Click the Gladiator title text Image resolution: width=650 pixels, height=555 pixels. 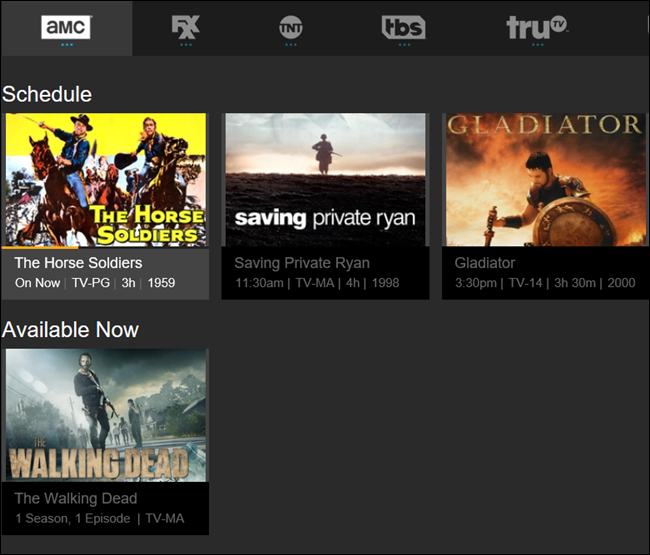(x=485, y=263)
